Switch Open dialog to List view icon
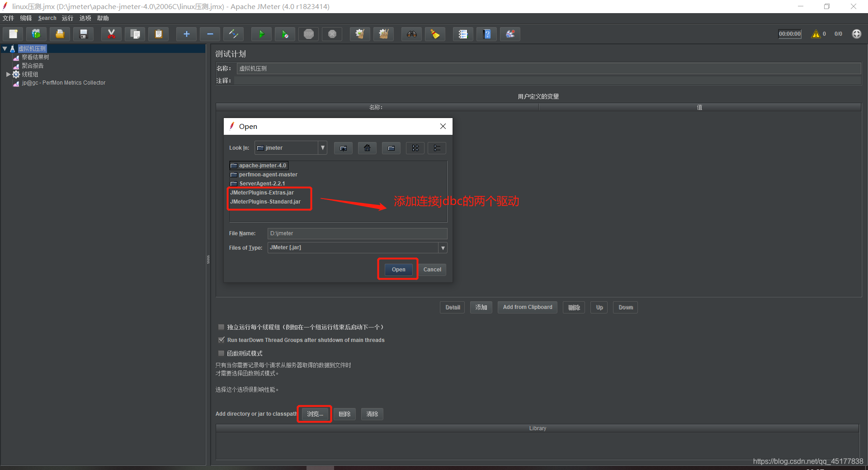 (415, 148)
